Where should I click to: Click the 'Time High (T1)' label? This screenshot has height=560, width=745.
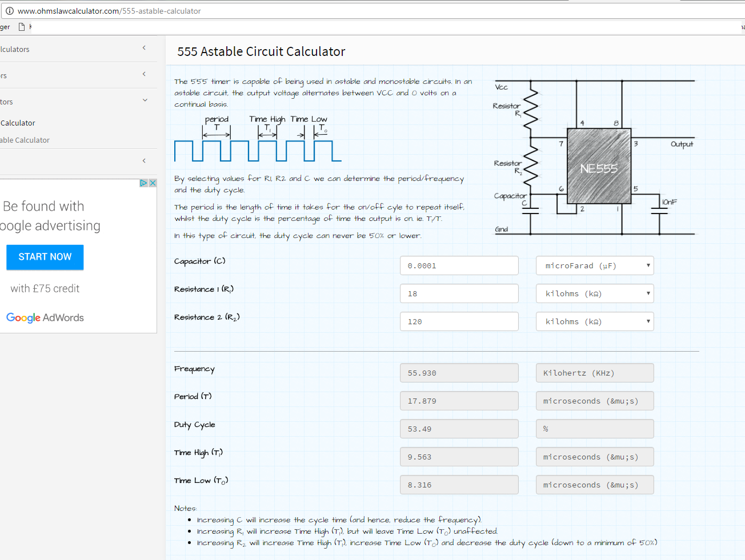tap(198, 453)
